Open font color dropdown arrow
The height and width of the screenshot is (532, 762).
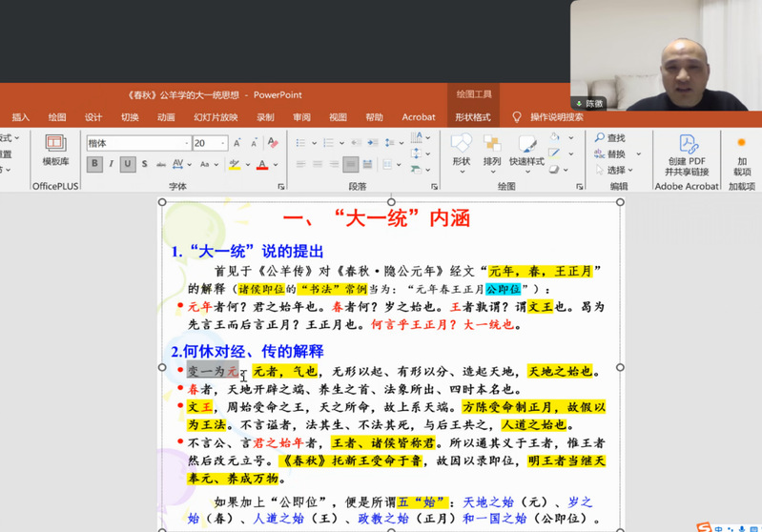[275, 165]
